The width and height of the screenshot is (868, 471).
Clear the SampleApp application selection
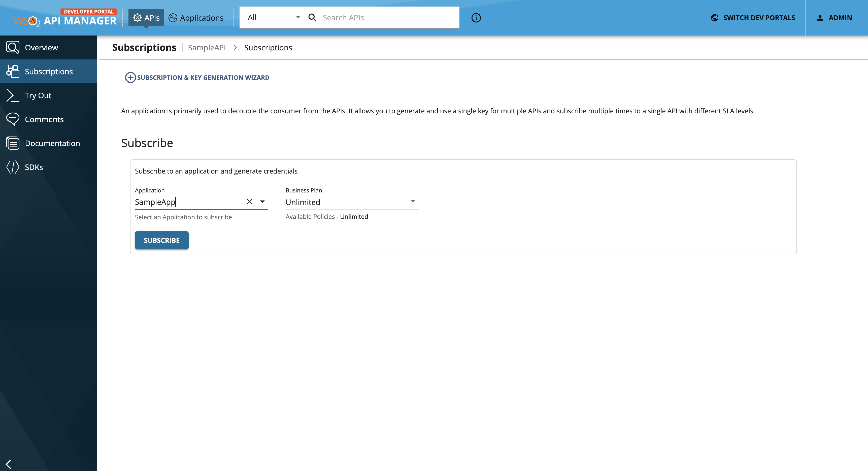pos(249,201)
